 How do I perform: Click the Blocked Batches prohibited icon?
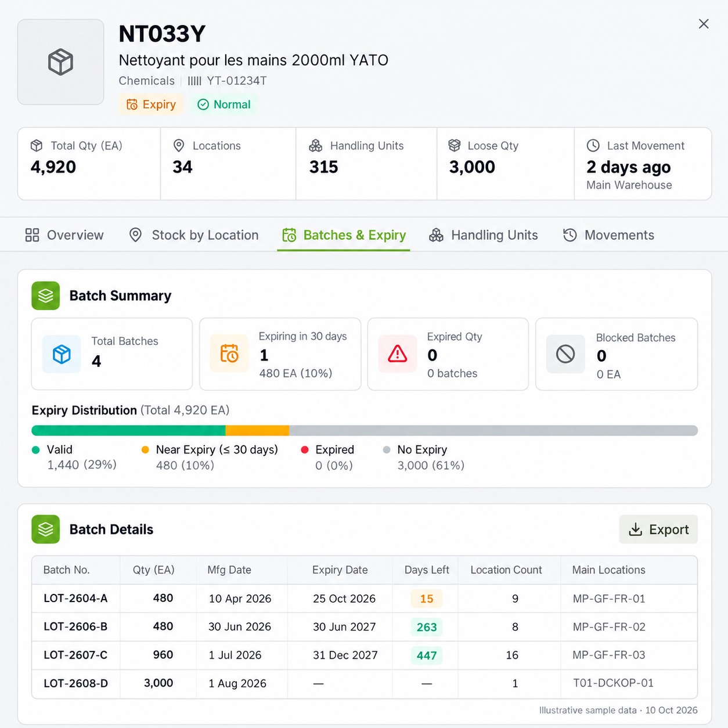coord(565,354)
